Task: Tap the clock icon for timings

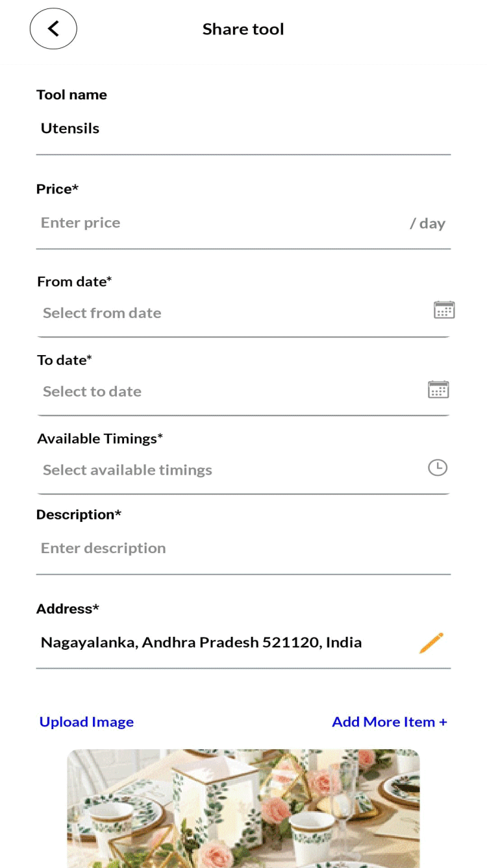Action: click(438, 467)
